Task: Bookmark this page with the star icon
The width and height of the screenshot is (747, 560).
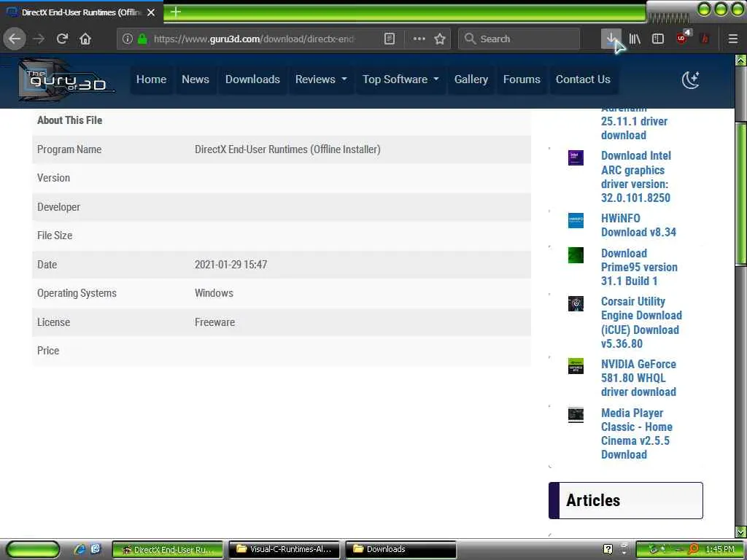Action: pyautogui.click(x=440, y=39)
